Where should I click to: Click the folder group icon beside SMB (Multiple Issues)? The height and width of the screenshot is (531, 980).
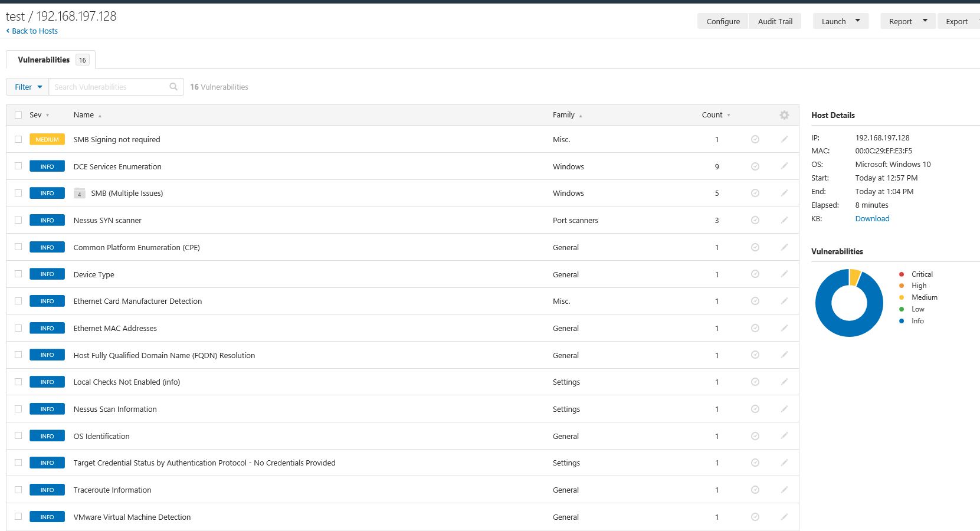click(x=80, y=194)
